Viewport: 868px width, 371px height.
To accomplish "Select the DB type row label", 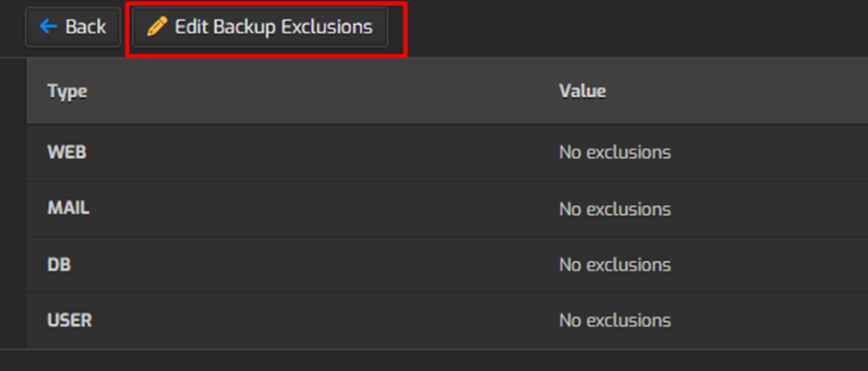I will (59, 265).
